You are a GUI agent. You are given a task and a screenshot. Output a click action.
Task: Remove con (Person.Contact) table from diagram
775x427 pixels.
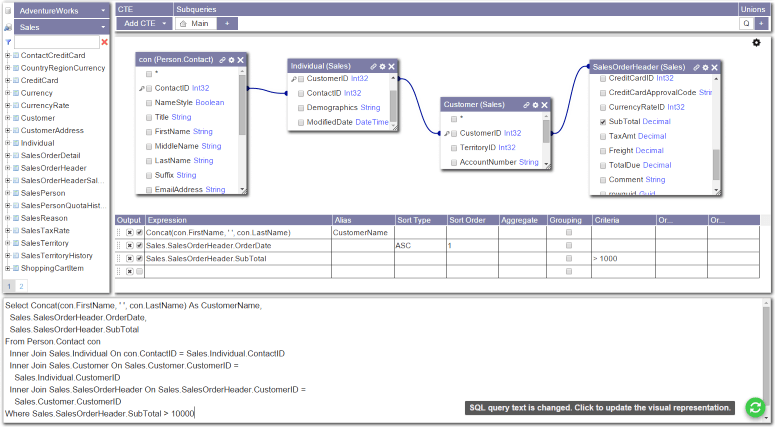coord(241,60)
